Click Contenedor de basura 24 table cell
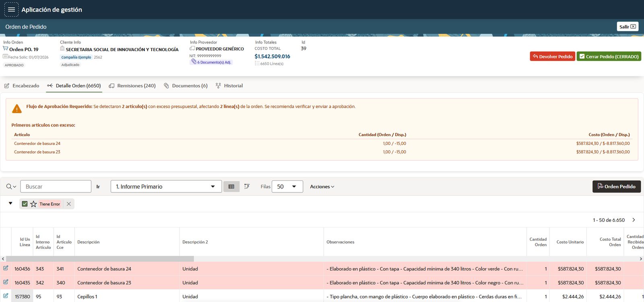The image size is (644, 302). (x=127, y=269)
